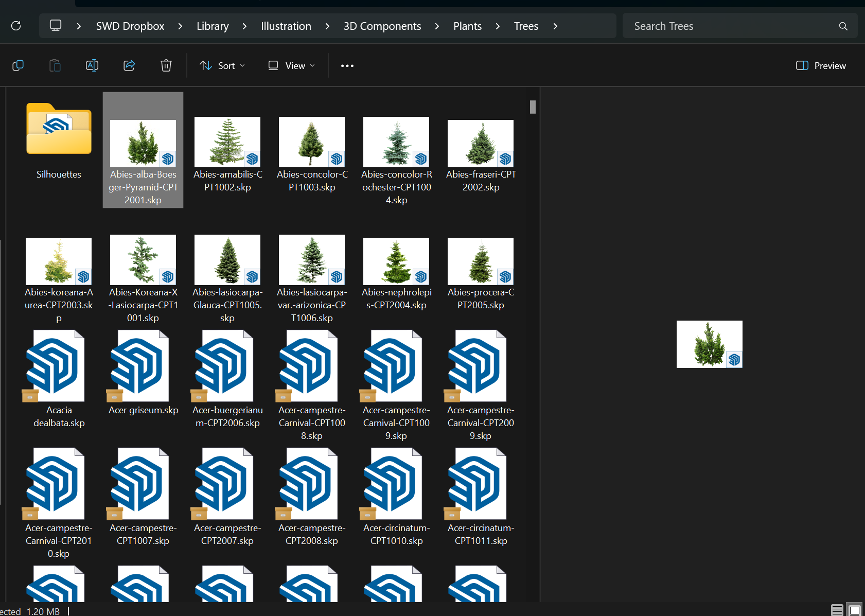Click the Rename icon in the toolbar
Viewport: 865px width, 616px height.
tap(92, 65)
